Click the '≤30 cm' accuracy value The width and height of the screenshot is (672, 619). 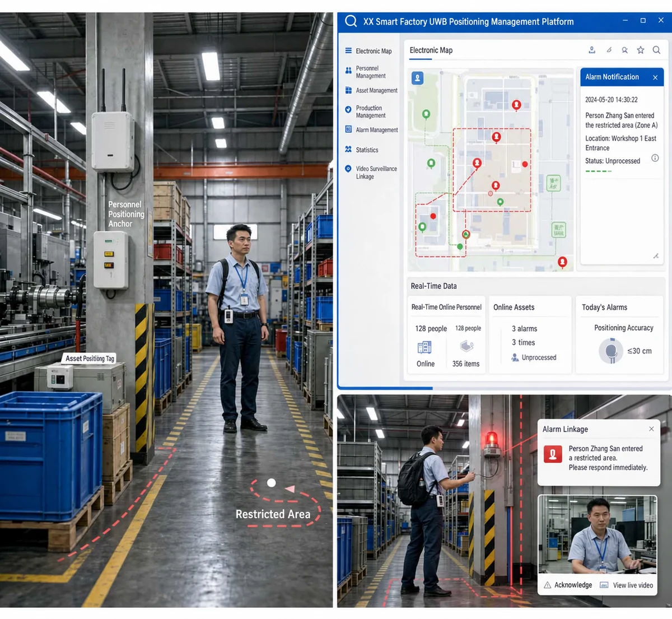[640, 351]
